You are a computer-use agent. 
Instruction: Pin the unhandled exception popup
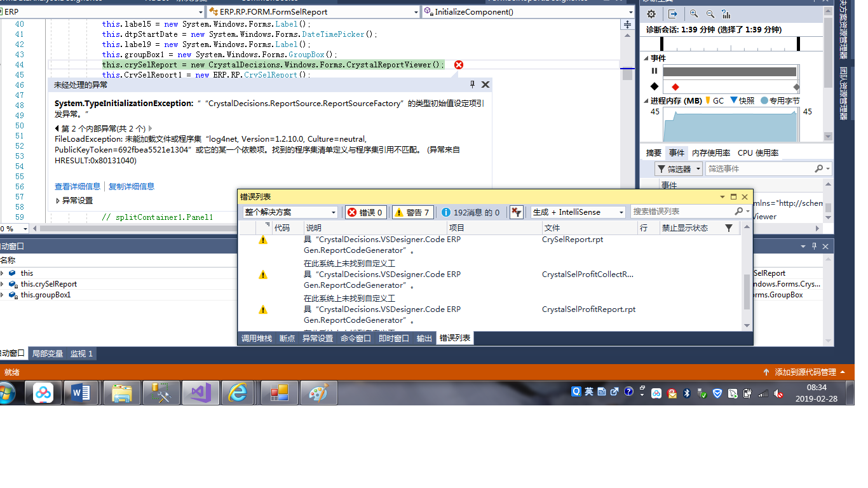(472, 85)
